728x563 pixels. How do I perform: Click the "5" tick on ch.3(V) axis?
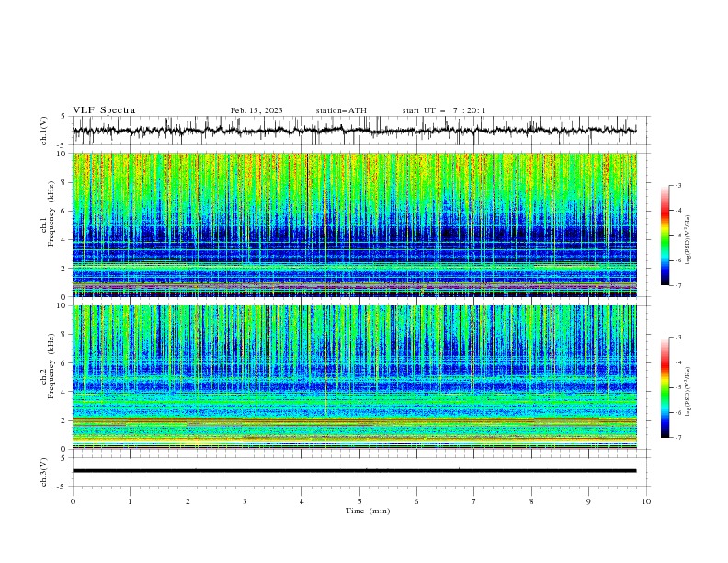coord(63,458)
